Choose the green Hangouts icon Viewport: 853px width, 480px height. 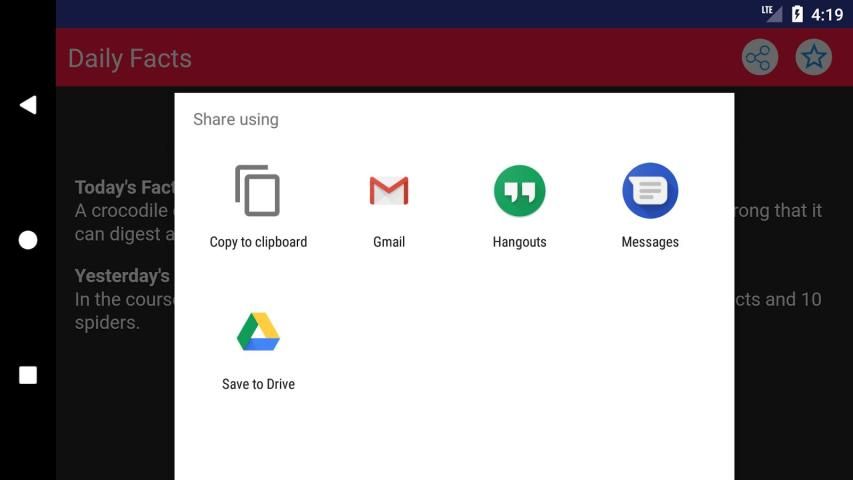point(519,190)
